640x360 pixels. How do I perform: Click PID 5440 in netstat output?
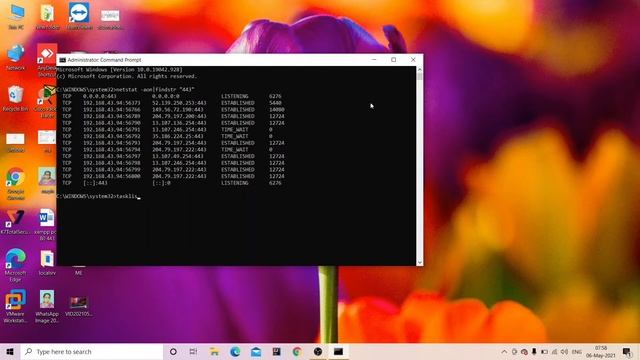[x=275, y=103]
